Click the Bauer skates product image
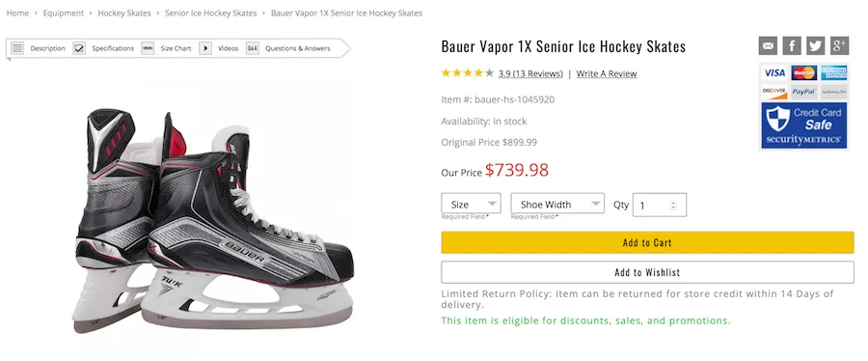 coord(214,220)
